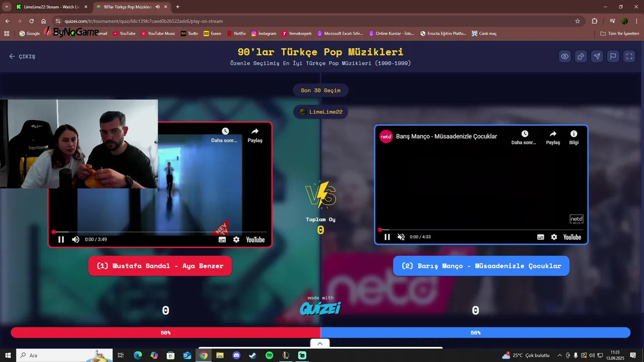644x362 pixels.
Task: Open Windows Start menu
Action: click(x=8, y=355)
